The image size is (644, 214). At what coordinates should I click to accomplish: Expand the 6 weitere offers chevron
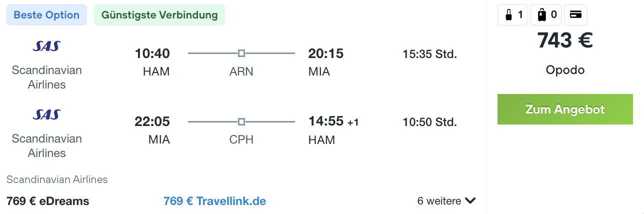coord(470,201)
